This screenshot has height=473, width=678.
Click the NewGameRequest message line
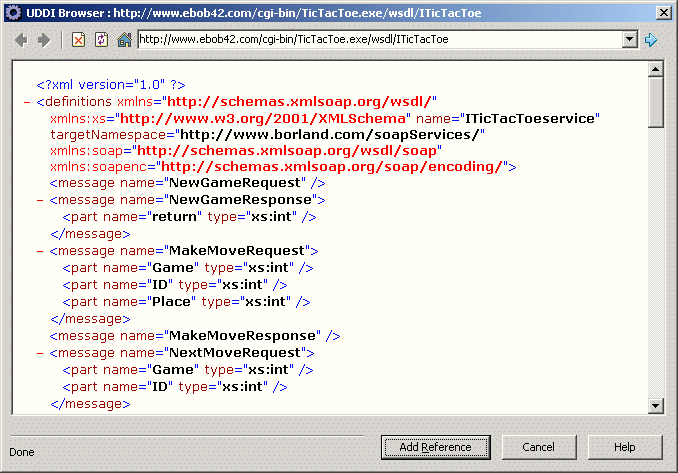tap(187, 183)
